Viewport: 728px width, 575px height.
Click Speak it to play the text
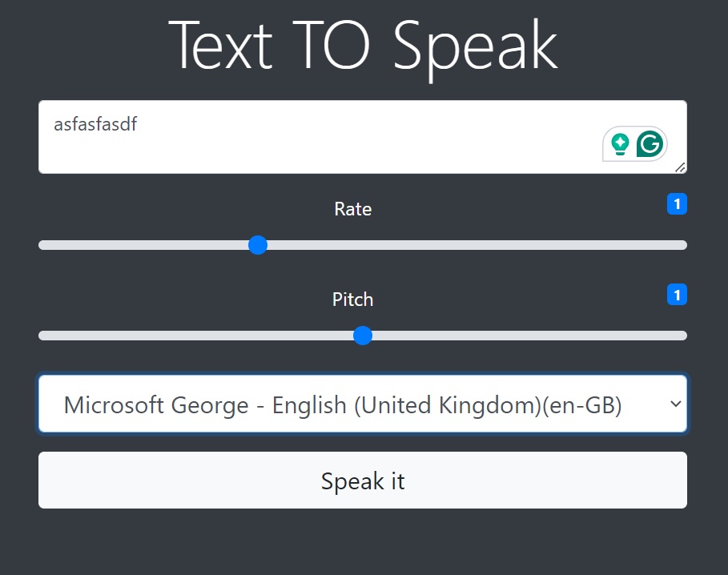coord(363,481)
